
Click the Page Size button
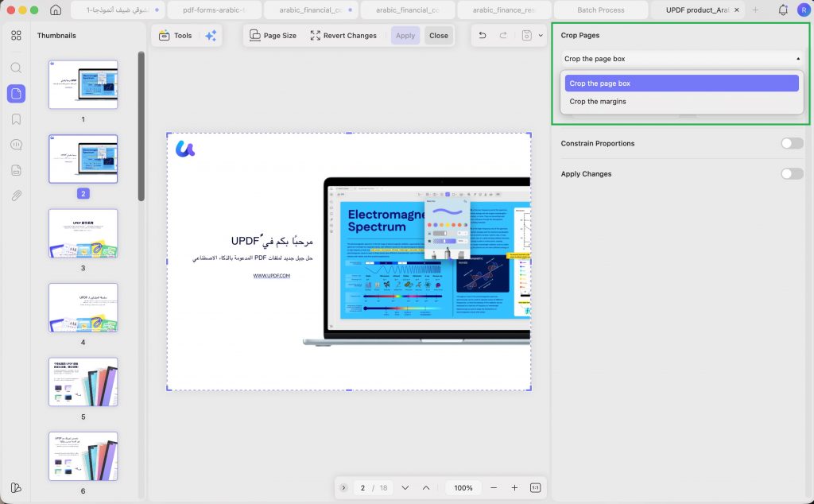pyautogui.click(x=273, y=35)
